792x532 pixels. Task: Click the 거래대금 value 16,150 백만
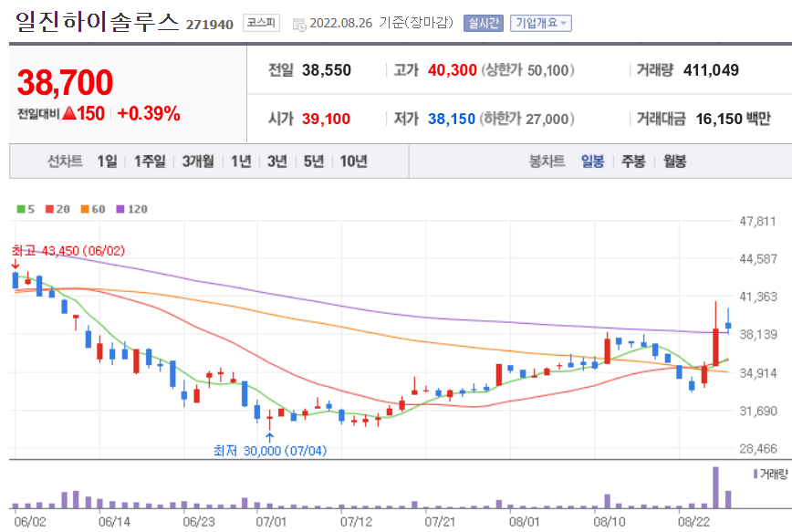[x=734, y=119]
